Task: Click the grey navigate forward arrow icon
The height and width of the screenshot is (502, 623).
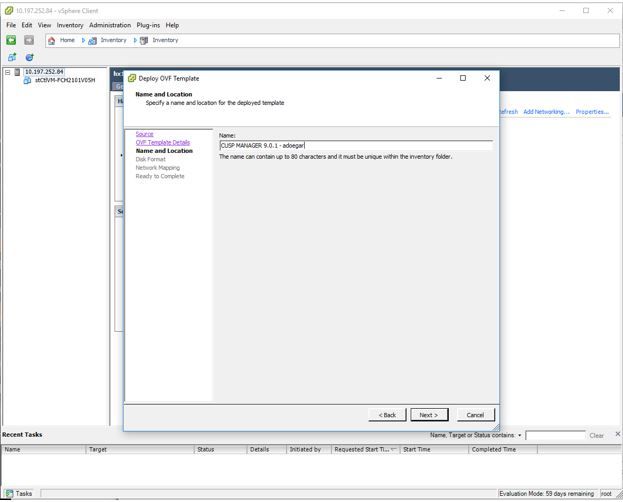Action: (x=29, y=40)
